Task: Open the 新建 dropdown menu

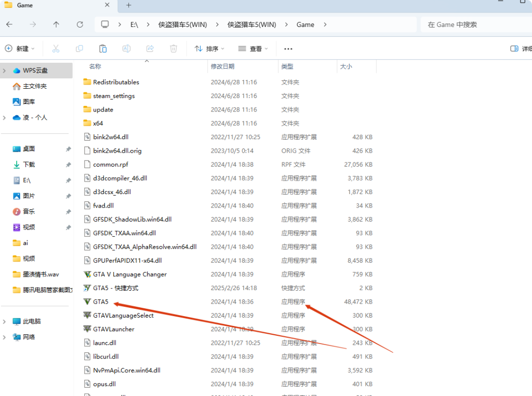Action: [x=20, y=48]
